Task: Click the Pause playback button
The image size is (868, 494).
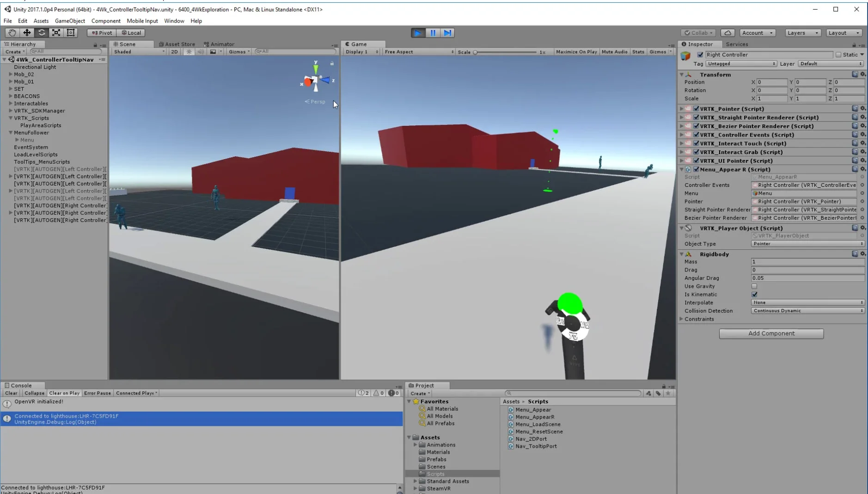Action: pyautogui.click(x=433, y=33)
